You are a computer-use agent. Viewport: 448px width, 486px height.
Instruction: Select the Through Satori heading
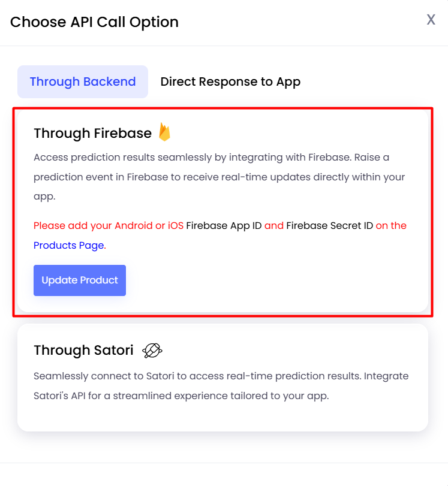click(x=83, y=350)
